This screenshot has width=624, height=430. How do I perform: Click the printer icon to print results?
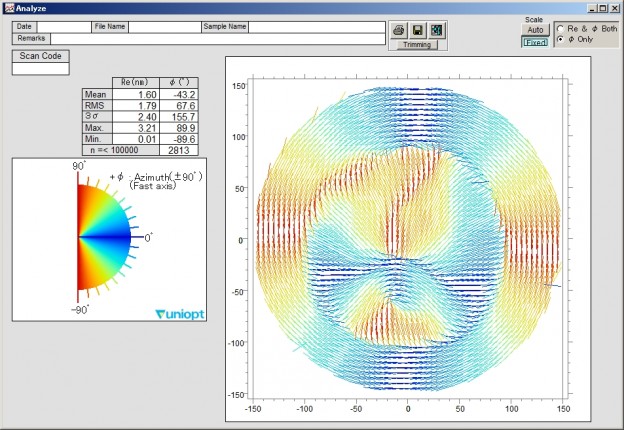pyautogui.click(x=399, y=30)
